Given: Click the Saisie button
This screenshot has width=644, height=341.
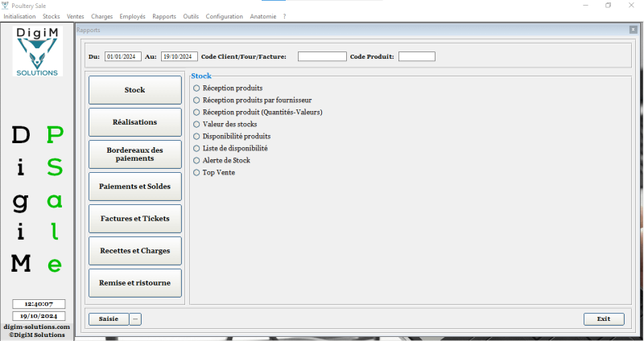Looking at the screenshot, I should click(108, 318).
